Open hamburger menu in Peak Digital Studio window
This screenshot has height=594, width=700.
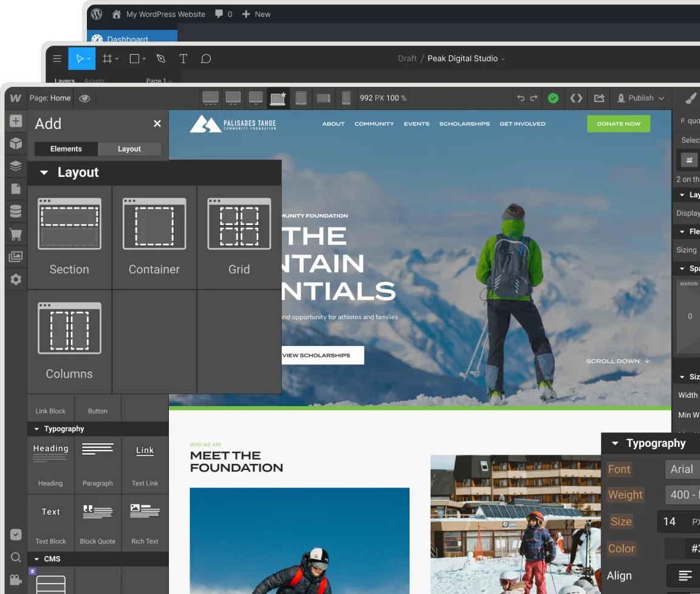(x=57, y=58)
